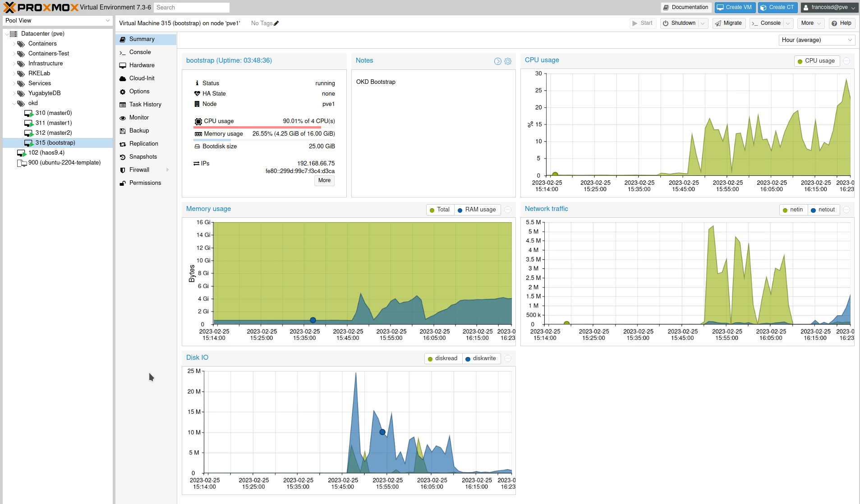Open the Shutdown options arrow

point(703,23)
